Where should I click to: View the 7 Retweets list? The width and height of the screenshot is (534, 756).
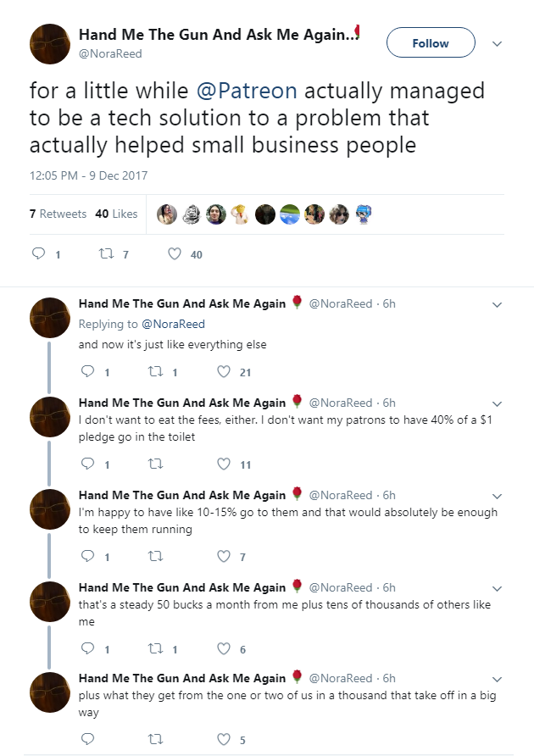pos(58,214)
